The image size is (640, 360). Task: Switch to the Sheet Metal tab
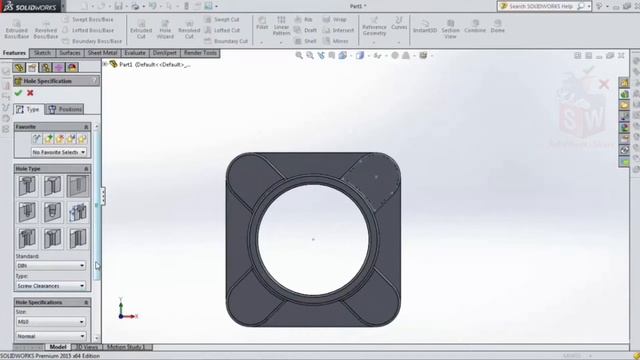(102, 53)
